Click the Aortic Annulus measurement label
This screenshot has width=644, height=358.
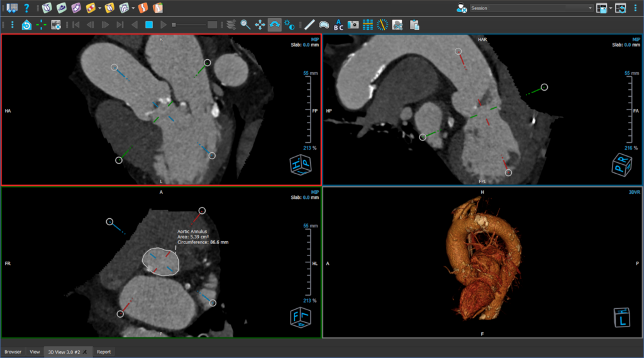coord(192,232)
